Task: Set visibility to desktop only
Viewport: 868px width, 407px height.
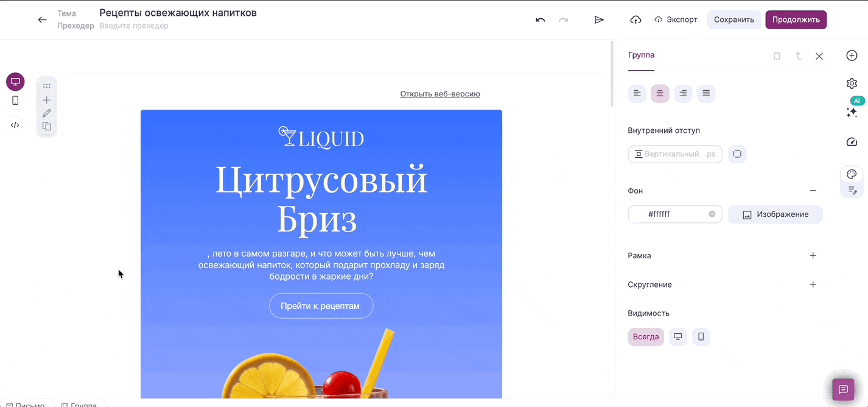Action: [677, 337]
